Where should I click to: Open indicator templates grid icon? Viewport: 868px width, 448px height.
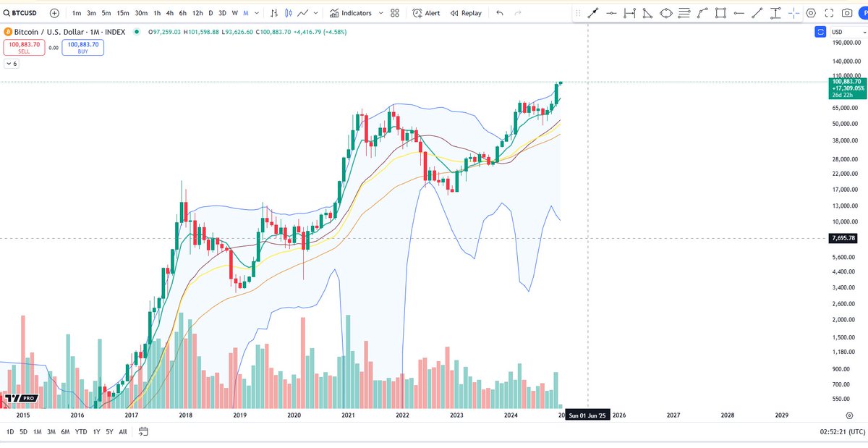[395, 13]
